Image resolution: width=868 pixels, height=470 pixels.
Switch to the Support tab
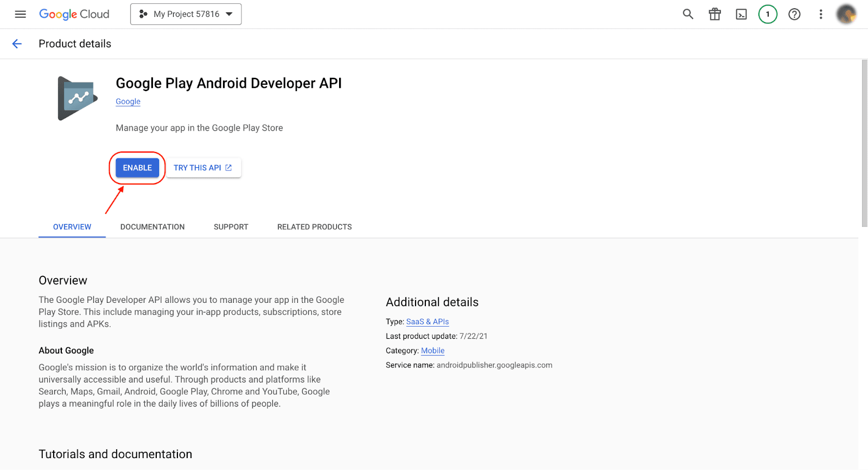click(x=231, y=227)
